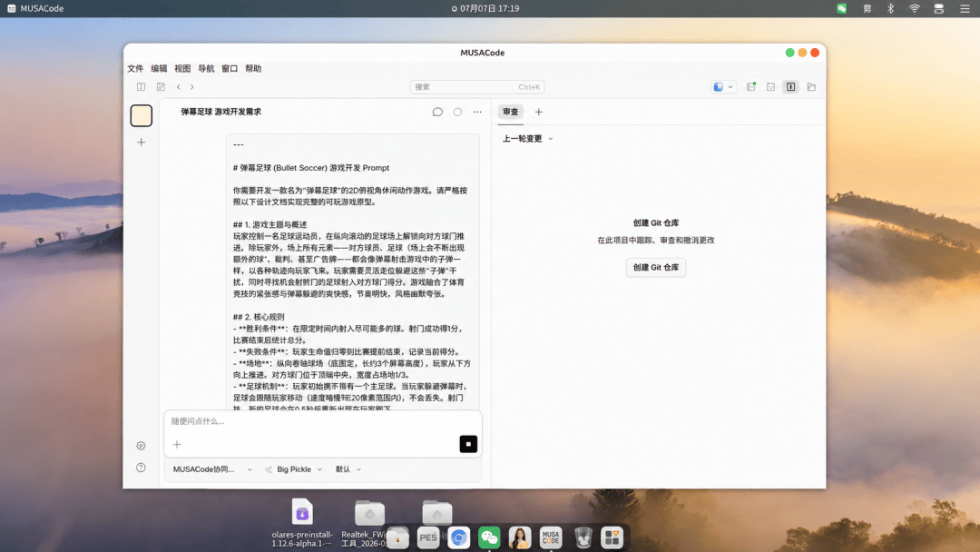Screen dimensions: 980x552
Task: Open the 编辑 menu
Action: pyautogui.click(x=159, y=69)
